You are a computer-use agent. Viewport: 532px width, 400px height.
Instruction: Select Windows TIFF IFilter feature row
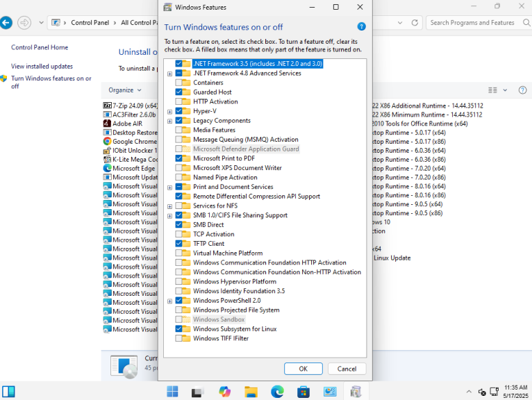coord(221,338)
